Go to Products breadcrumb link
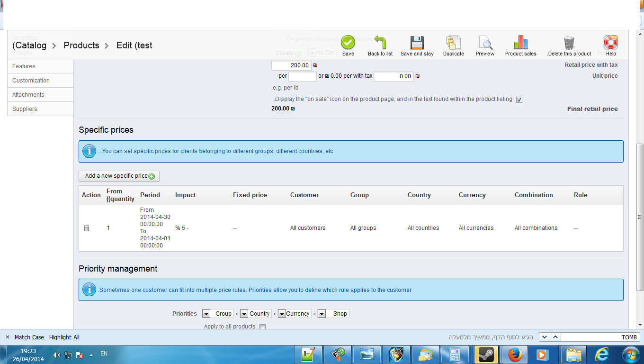The image size is (644, 364). tap(81, 45)
